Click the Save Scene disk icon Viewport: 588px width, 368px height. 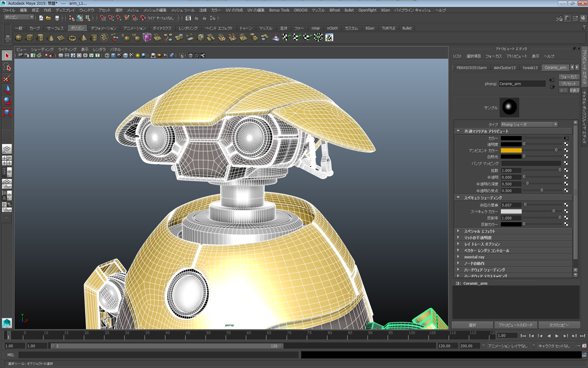[57, 18]
